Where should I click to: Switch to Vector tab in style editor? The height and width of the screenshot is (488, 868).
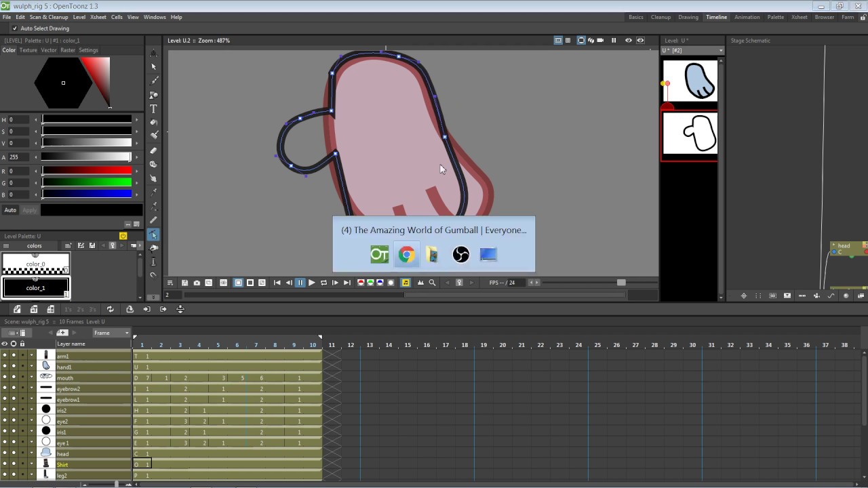[x=49, y=50]
